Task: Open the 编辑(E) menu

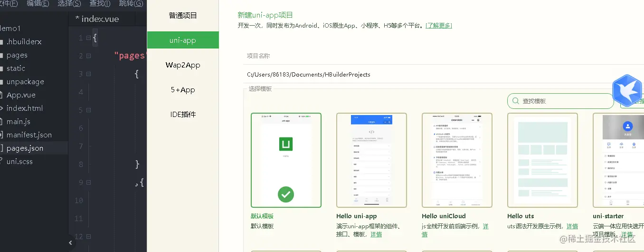Action: (38, 3)
